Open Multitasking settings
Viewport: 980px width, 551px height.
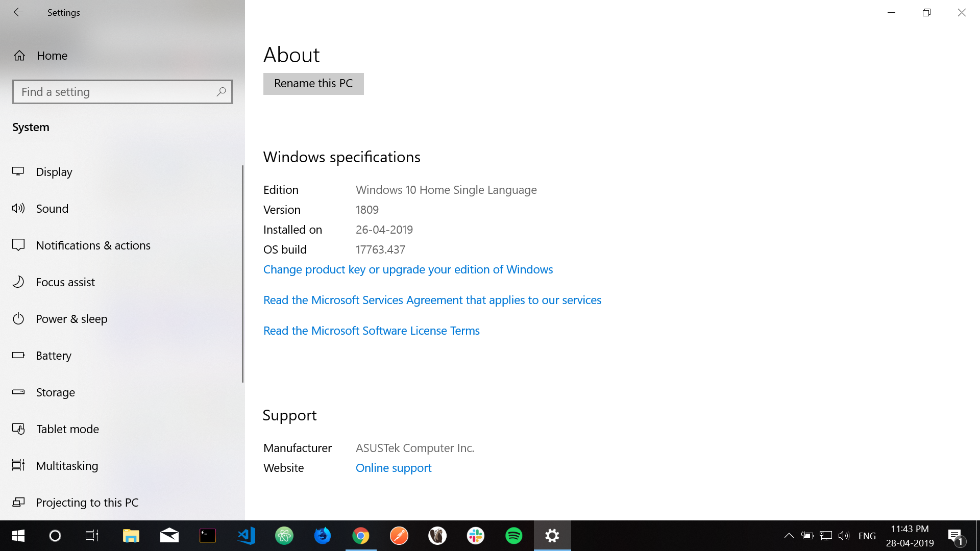pos(56,466)
